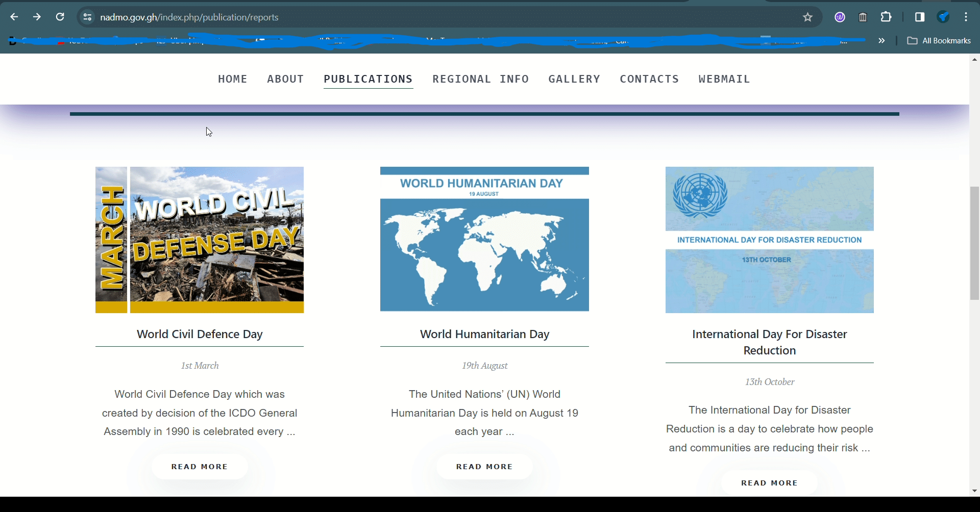Read more about World Civil Defence Day

click(x=200, y=467)
